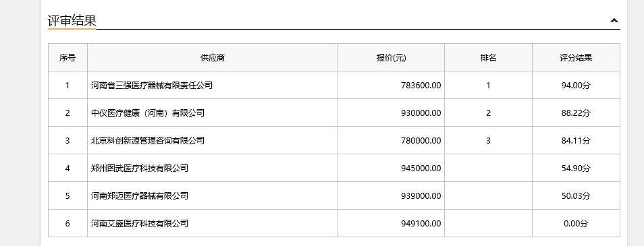Screen dimensions: 644x246
Task: Select supplier 郑州图武医疗科技有限公司
Action: point(140,168)
